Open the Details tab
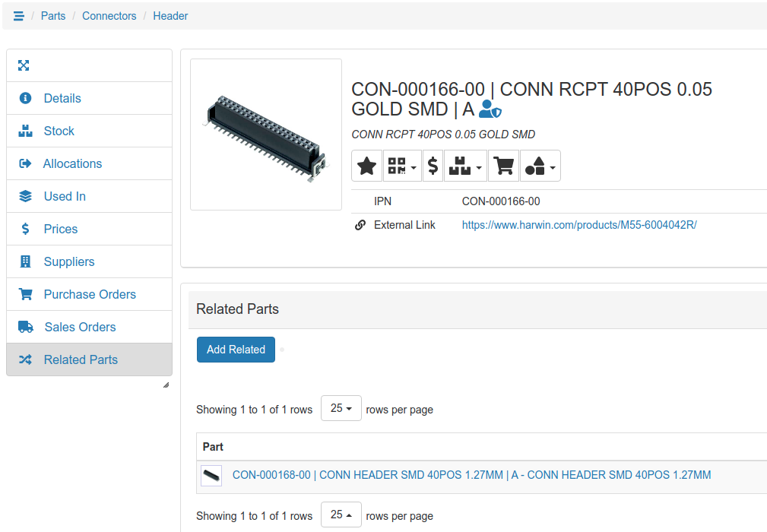This screenshot has height=532, width=767. (x=62, y=98)
